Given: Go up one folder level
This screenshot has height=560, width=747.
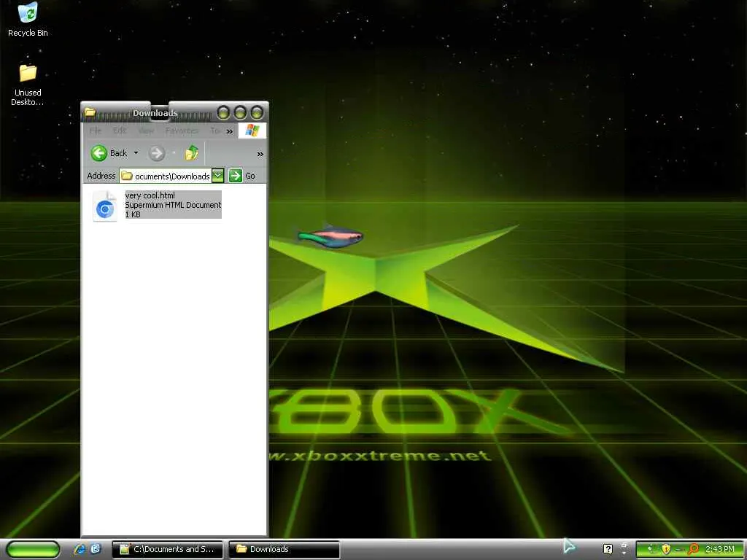Looking at the screenshot, I should pos(192,153).
